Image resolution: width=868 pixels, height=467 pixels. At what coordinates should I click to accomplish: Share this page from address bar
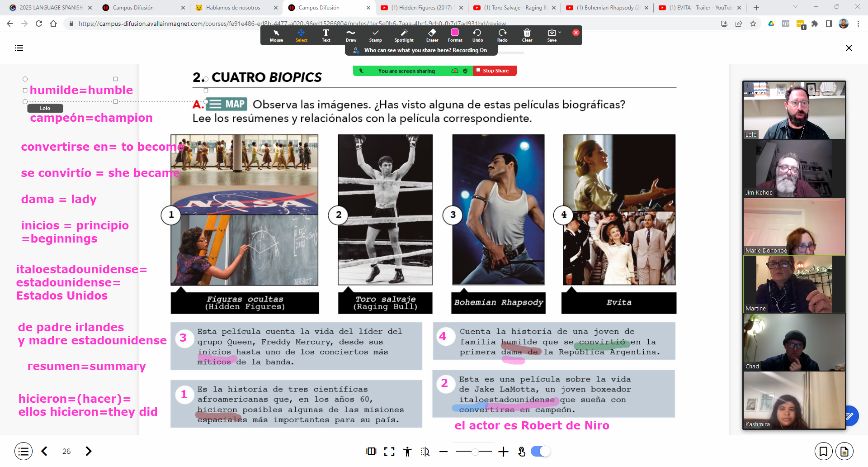pos(739,24)
